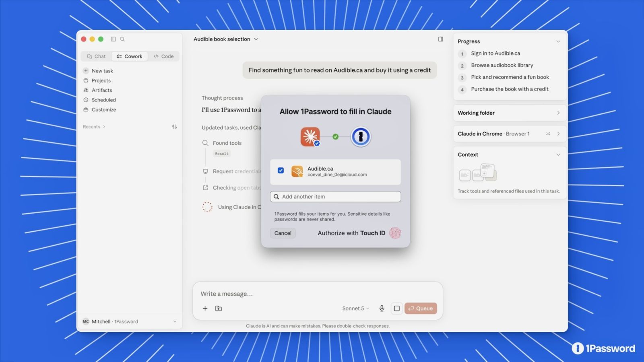Click the user prompt message bubble
Screen dimensions: 644x362
(x=339, y=70)
